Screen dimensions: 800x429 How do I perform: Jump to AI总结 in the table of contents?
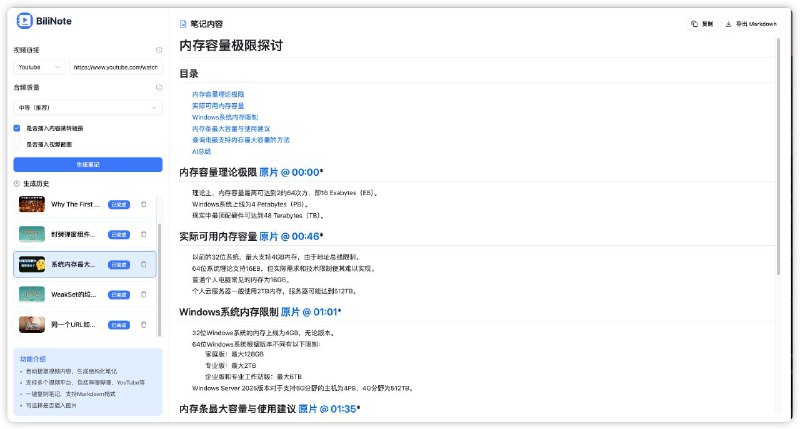(x=201, y=152)
